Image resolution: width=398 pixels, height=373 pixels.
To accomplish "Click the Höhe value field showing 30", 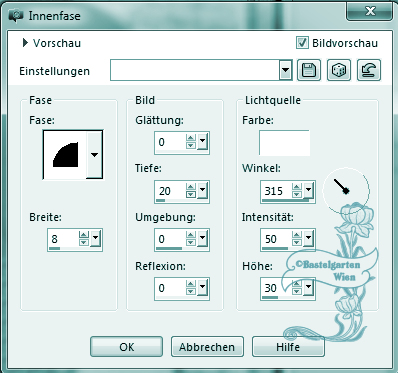I will pos(277,287).
